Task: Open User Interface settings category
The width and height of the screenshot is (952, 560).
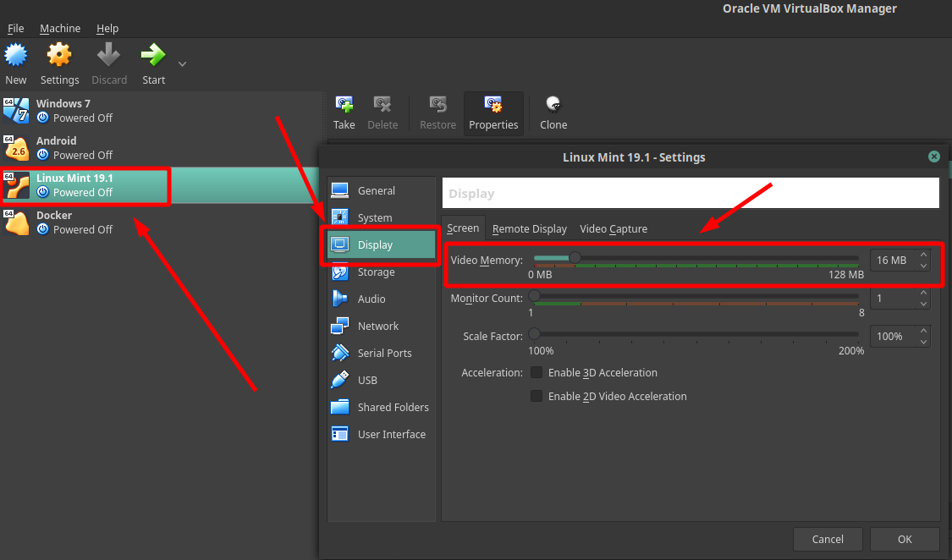Action: [382, 435]
